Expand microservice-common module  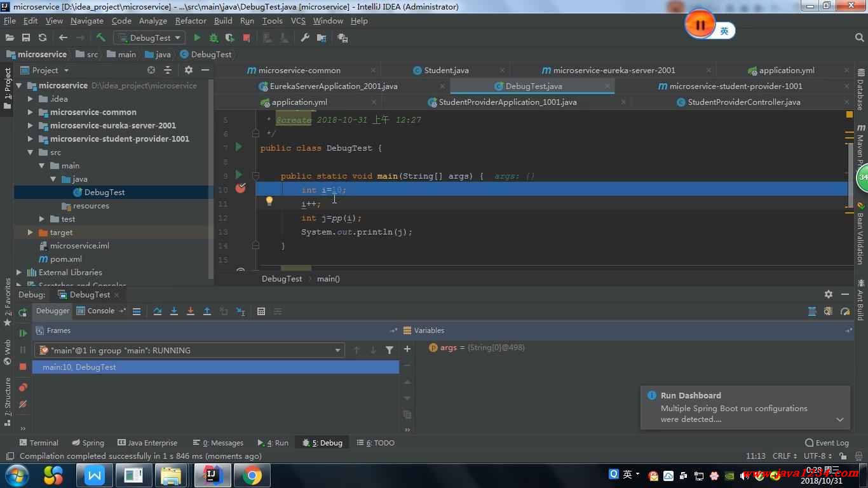pos(30,112)
